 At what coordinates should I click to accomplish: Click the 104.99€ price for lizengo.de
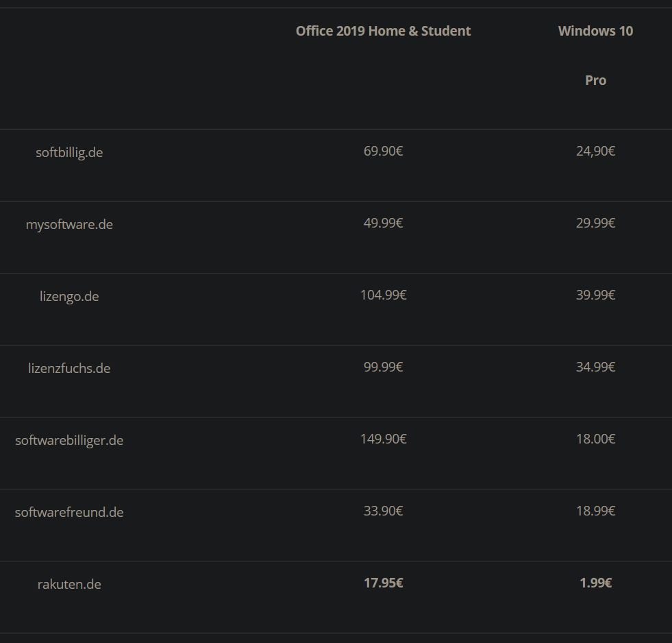pyautogui.click(x=383, y=295)
